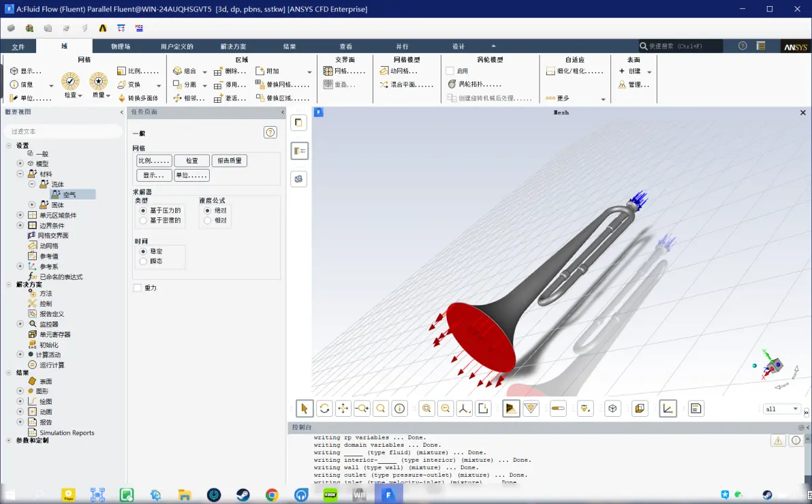Open the 结果 ribbon tab

click(x=290, y=47)
